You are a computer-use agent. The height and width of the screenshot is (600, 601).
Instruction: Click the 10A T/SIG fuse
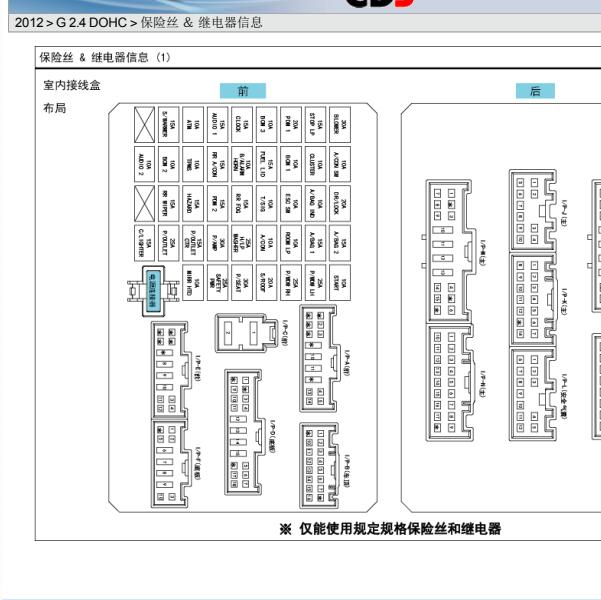click(266, 204)
